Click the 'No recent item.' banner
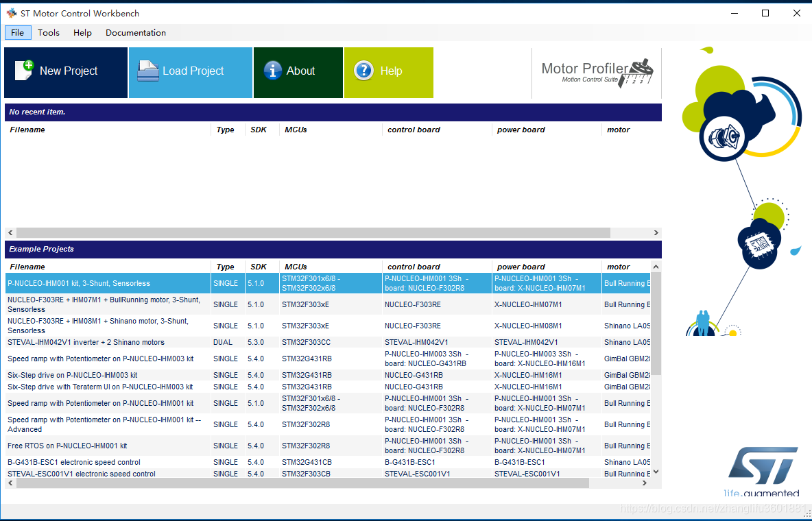812x521 pixels. [333, 112]
